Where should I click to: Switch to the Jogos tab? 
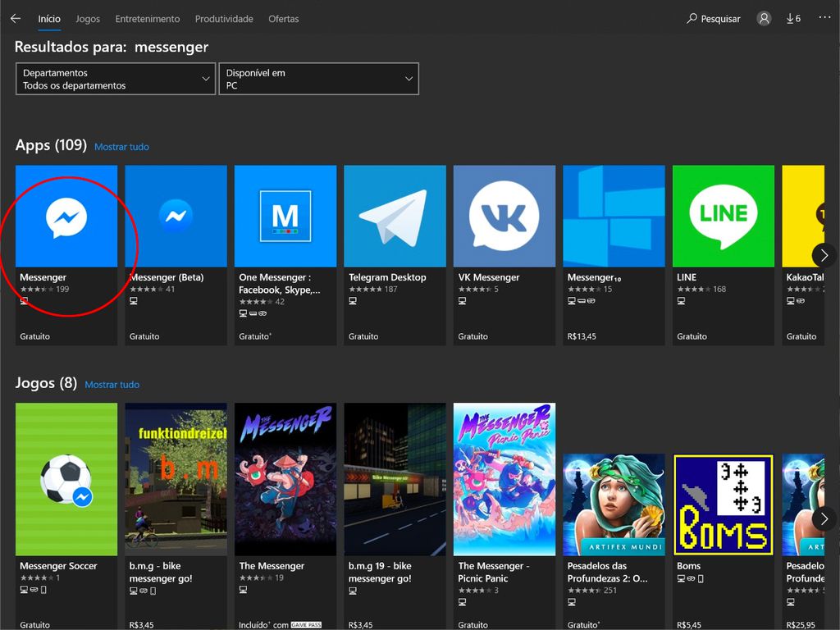point(88,19)
